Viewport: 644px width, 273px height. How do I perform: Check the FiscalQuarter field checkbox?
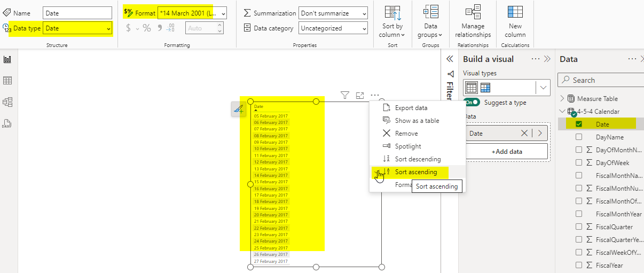[579, 227]
